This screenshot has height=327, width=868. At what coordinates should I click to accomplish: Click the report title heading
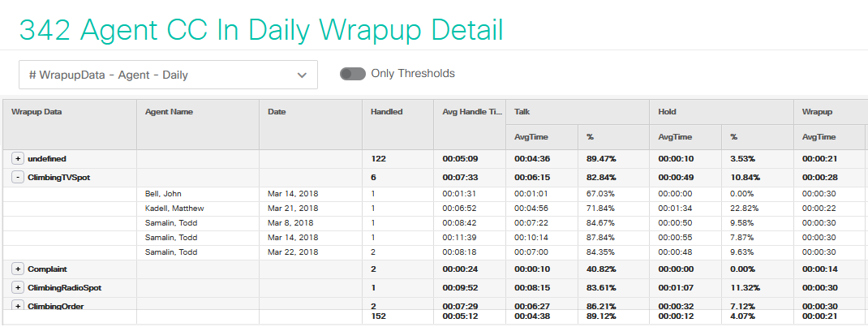pyautogui.click(x=261, y=30)
